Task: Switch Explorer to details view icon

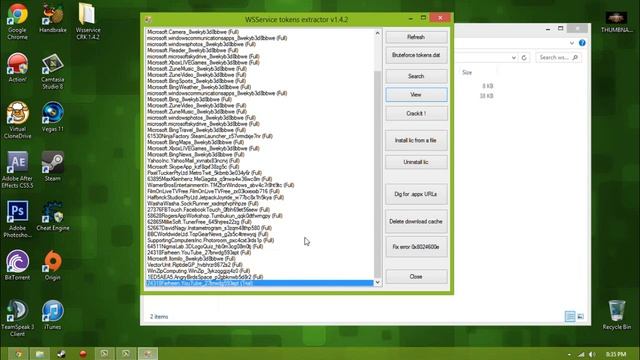Action: click(x=570, y=316)
